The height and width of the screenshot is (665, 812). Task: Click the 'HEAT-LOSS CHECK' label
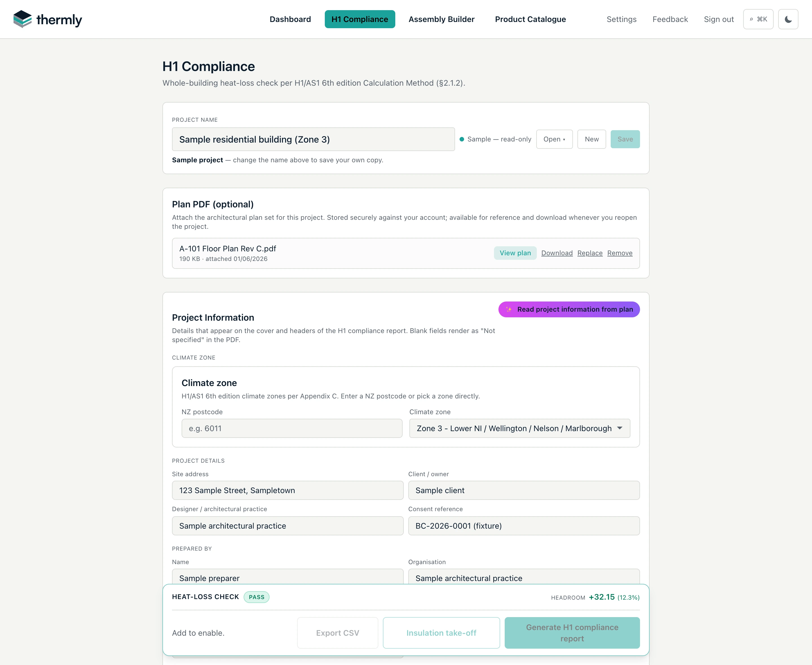205,597
